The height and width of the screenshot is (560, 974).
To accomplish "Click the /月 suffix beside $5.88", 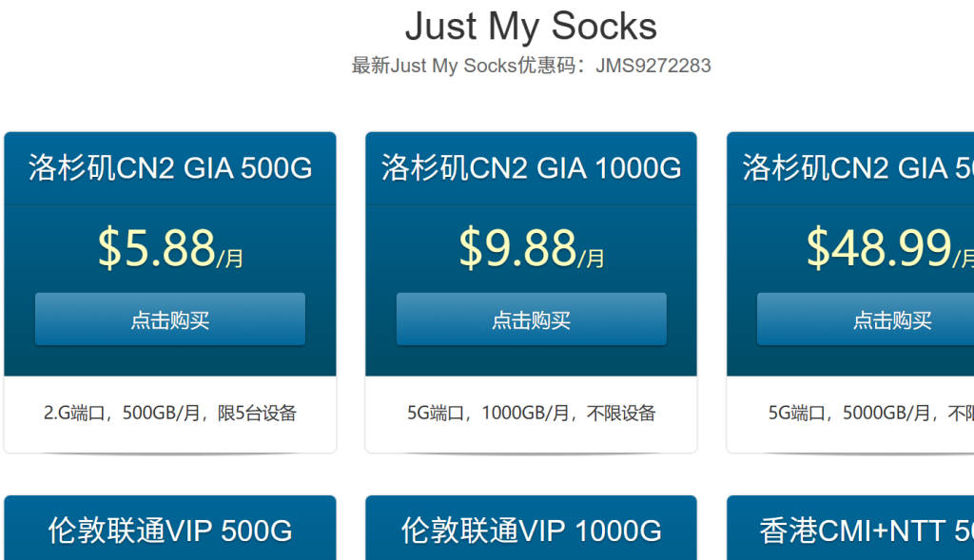I will tap(230, 259).
